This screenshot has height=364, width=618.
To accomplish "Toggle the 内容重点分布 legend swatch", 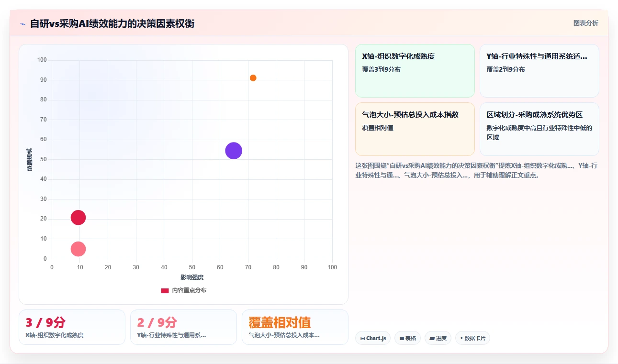I will 165,290.
